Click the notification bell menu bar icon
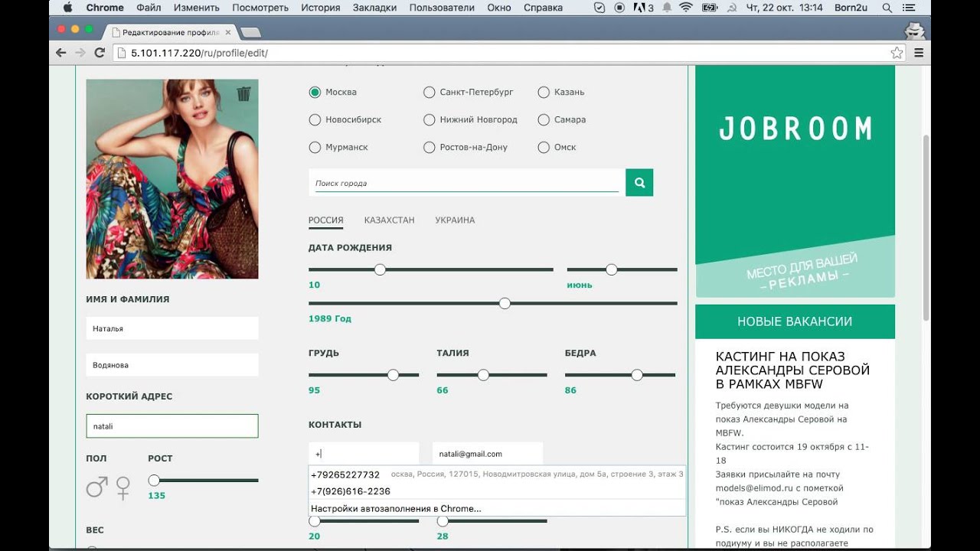The image size is (980, 551). pos(667,8)
